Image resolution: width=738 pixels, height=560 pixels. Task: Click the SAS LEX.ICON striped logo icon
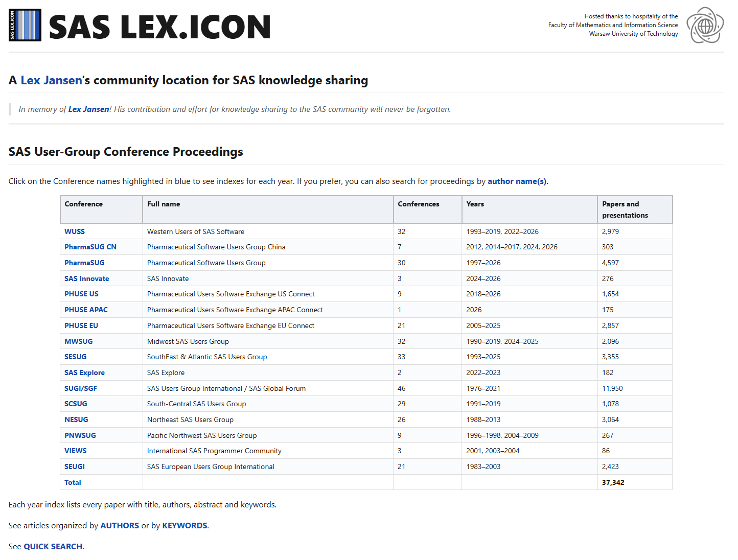coord(25,25)
